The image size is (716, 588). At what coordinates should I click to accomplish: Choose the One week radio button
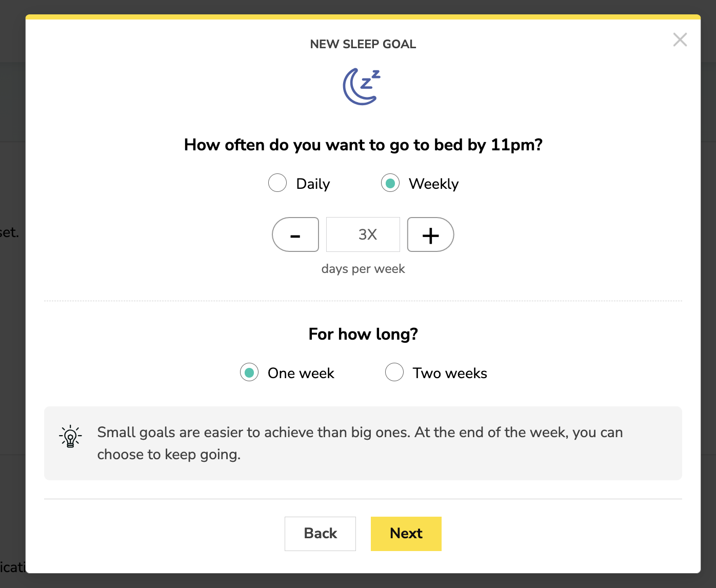(x=249, y=372)
